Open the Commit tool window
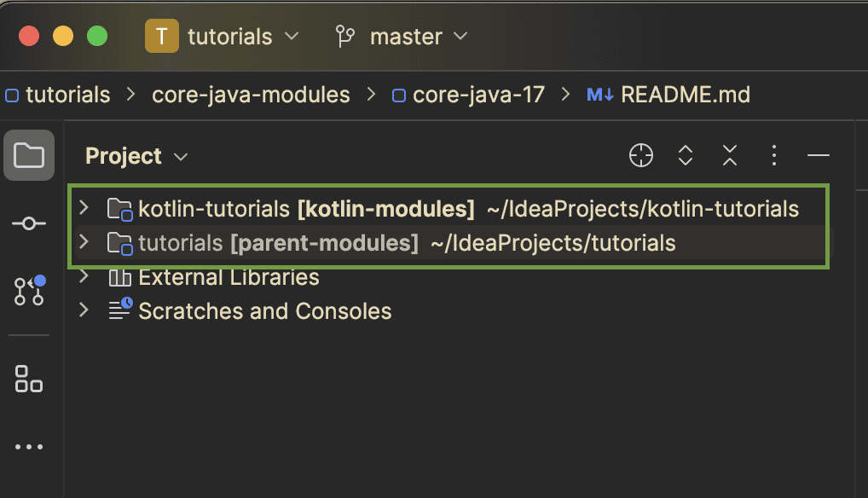The image size is (868, 498). click(x=29, y=223)
